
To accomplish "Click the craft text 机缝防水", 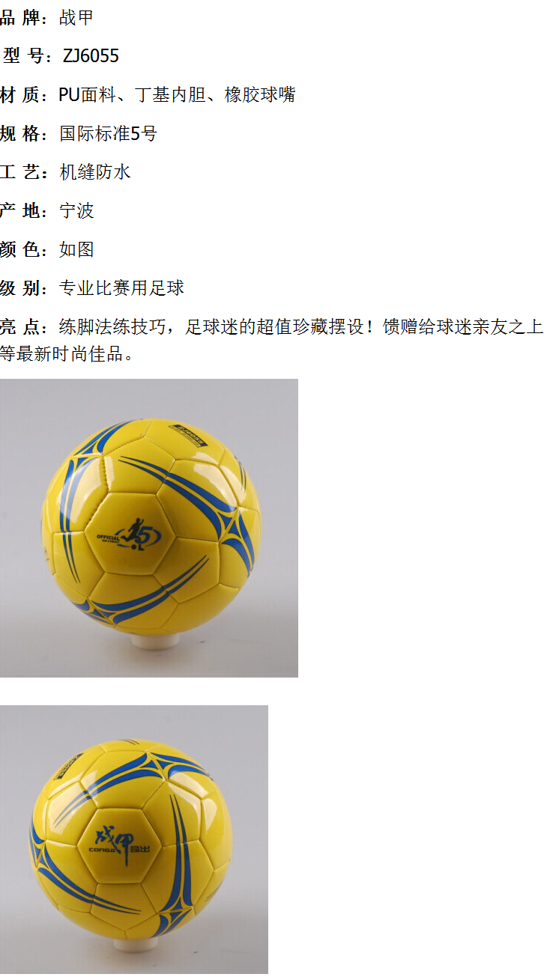I will (95, 172).
